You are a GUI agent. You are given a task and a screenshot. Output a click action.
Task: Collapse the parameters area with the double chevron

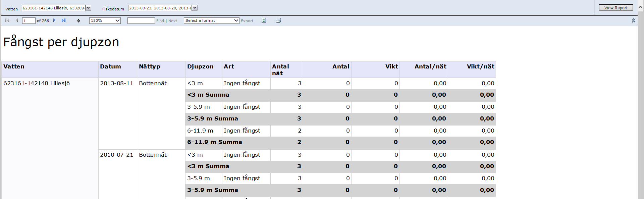click(x=634, y=20)
